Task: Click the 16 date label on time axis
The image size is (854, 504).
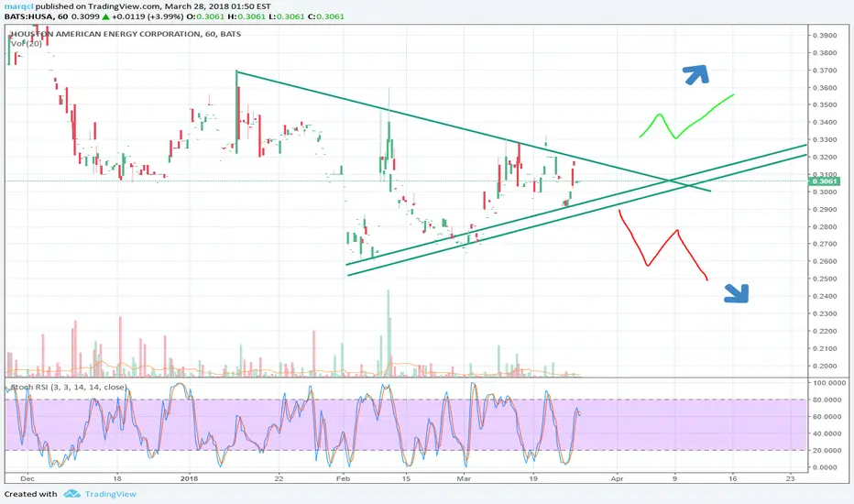Action: coord(732,479)
